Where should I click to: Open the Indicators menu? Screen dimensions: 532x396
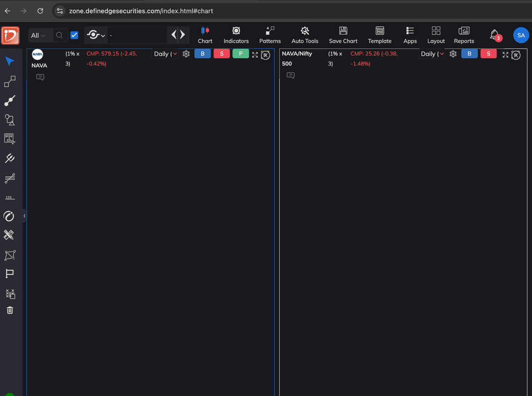[236, 35]
